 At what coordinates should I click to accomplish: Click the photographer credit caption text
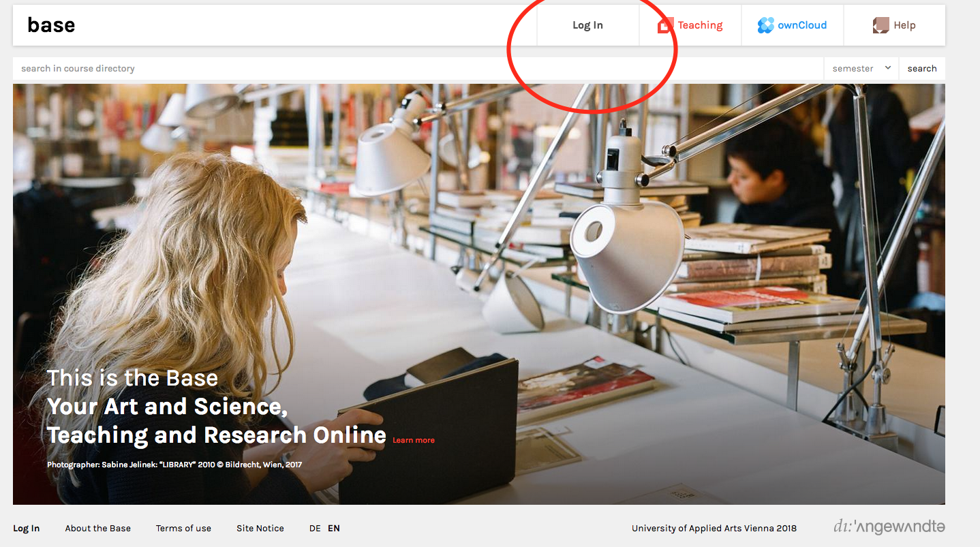(x=174, y=465)
